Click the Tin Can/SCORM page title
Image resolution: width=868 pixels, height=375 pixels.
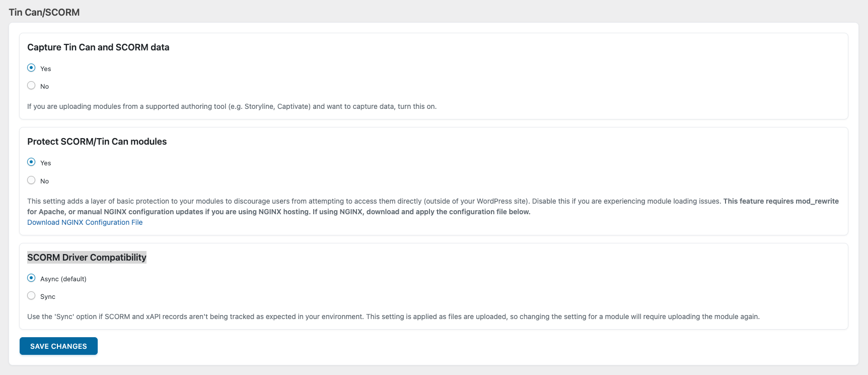(x=44, y=12)
